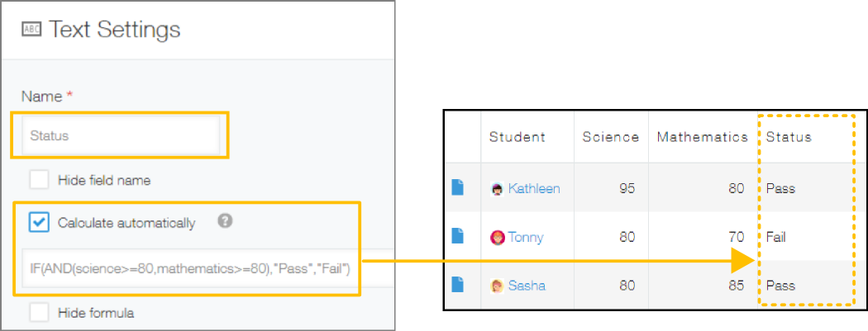Viewport: 868px width, 331px height.
Task: Click help icon beside Calculate automatically
Action: pyautogui.click(x=225, y=221)
